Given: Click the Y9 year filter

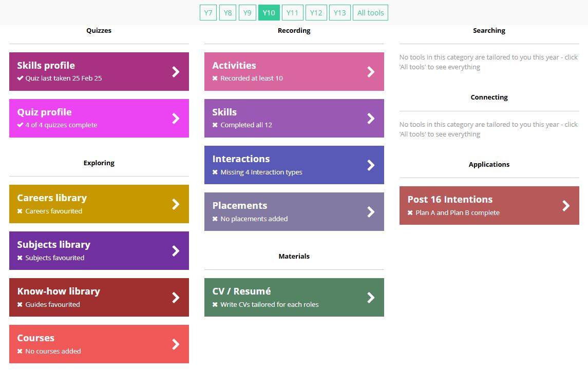Looking at the screenshot, I should (247, 13).
